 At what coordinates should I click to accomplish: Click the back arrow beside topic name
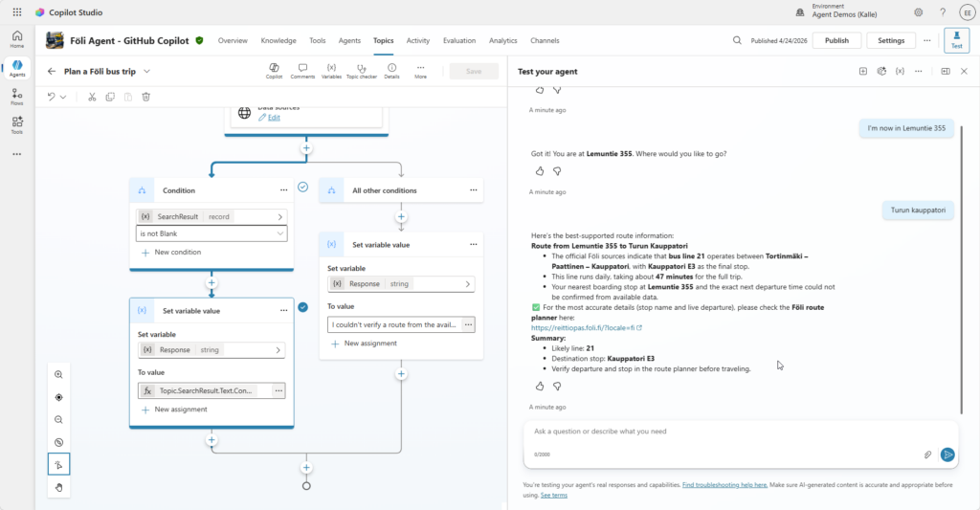click(52, 71)
